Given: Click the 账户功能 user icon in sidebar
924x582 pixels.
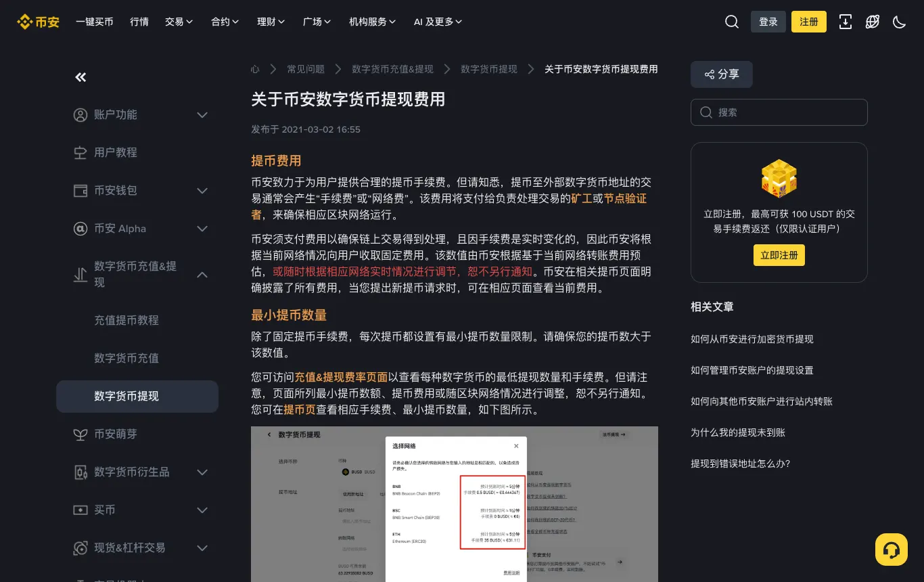Looking at the screenshot, I should pos(80,115).
